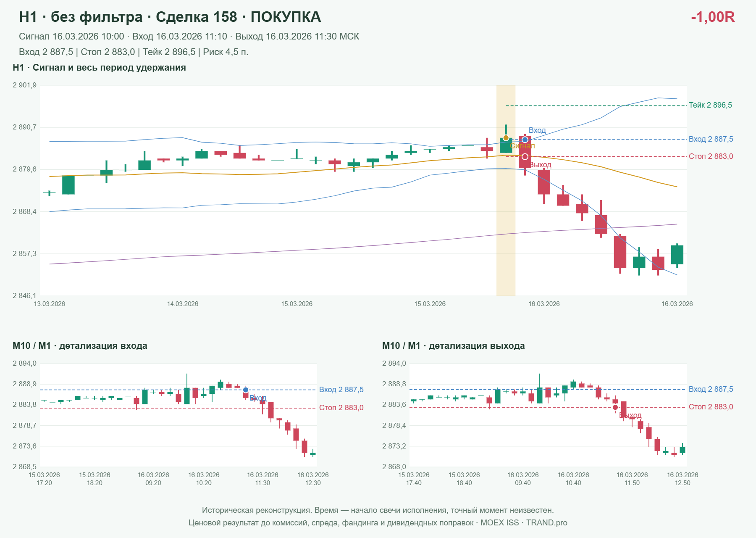
Task: Click the 13.03.2026 date on H1 axis
Action: (x=50, y=304)
